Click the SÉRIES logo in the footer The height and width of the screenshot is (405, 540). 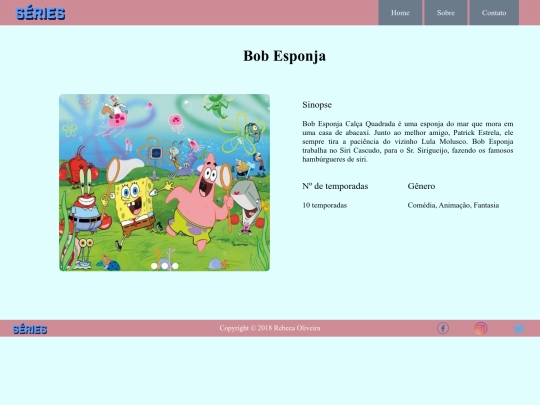(x=30, y=329)
